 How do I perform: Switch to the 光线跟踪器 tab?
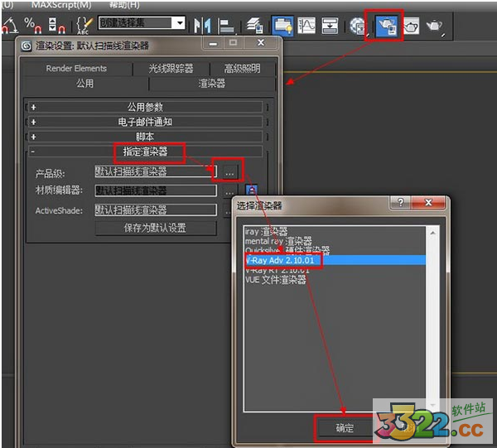pyautogui.click(x=171, y=69)
